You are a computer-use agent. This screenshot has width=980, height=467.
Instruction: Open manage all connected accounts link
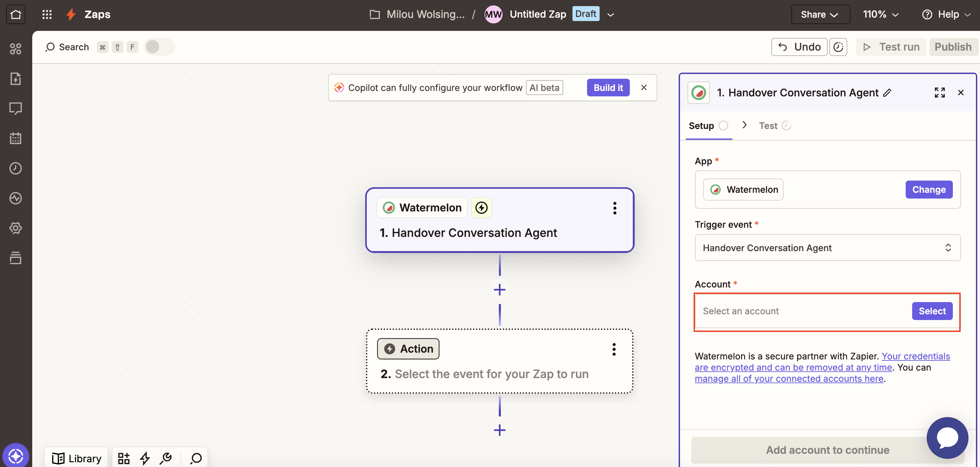click(x=789, y=379)
